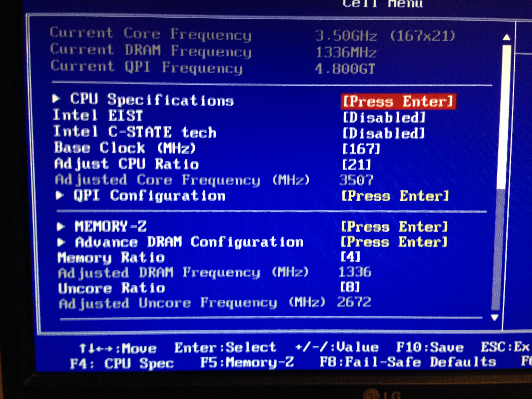Click the MEMORY-Z triangle arrow icon
Viewport: 532px width, 399px height.
tap(61, 227)
